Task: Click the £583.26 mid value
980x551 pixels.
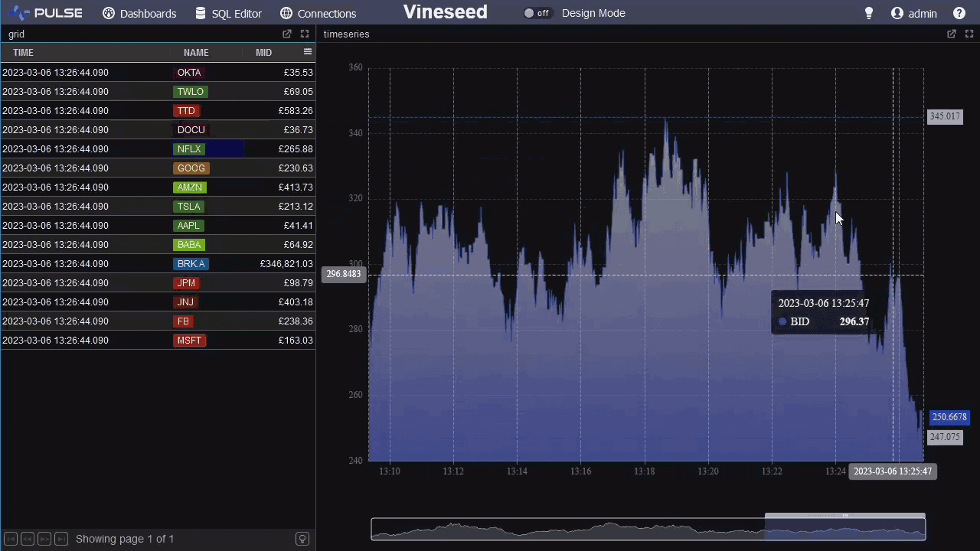Action: click(x=296, y=111)
